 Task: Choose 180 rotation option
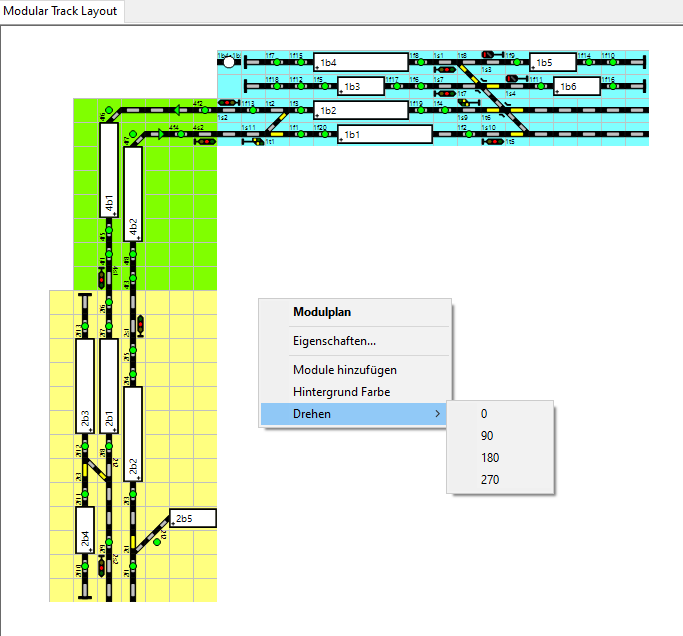pyautogui.click(x=489, y=458)
